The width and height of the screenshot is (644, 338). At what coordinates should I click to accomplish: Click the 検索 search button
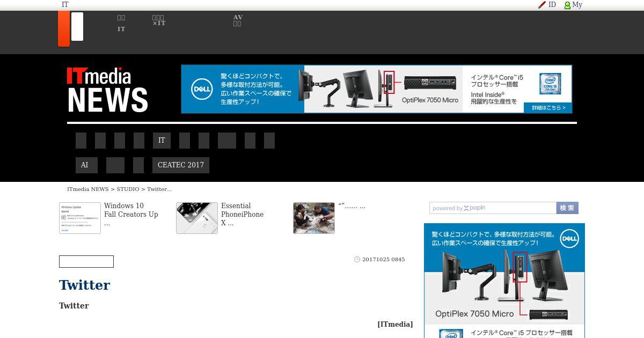(x=567, y=208)
